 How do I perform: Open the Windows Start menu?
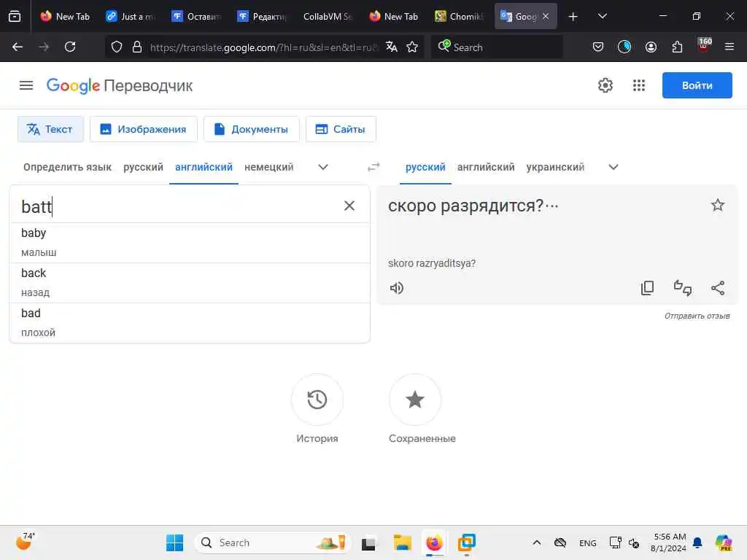(x=174, y=542)
